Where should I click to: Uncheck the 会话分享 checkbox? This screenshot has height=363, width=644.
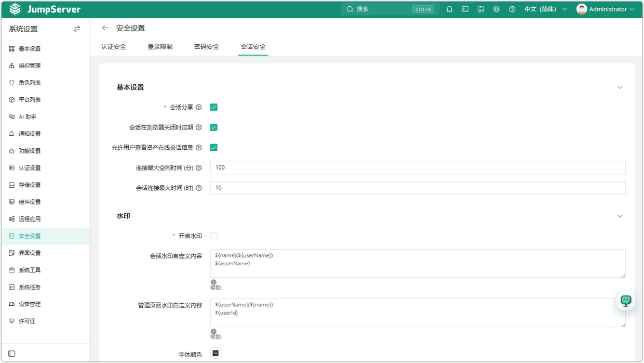pos(213,107)
